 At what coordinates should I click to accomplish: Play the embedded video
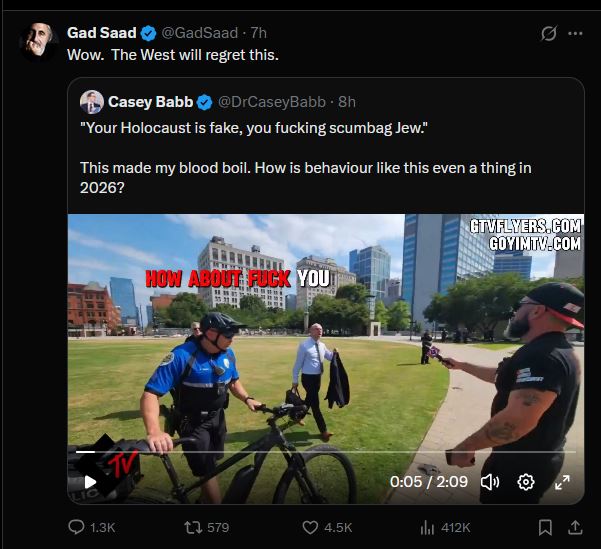click(90, 482)
